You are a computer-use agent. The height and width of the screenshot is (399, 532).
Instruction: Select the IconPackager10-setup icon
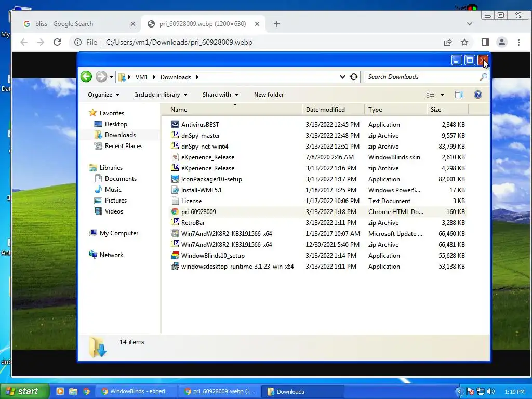pyautogui.click(x=175, y=179)
